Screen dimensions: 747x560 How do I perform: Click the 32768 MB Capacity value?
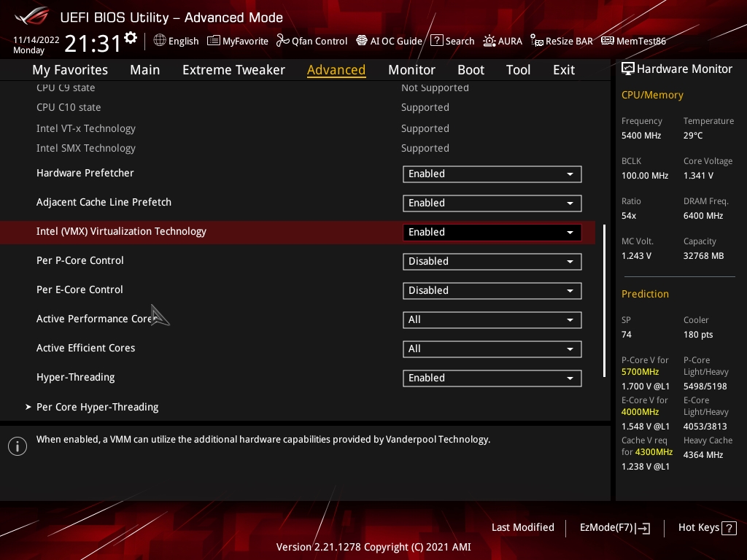pos(703,256)
